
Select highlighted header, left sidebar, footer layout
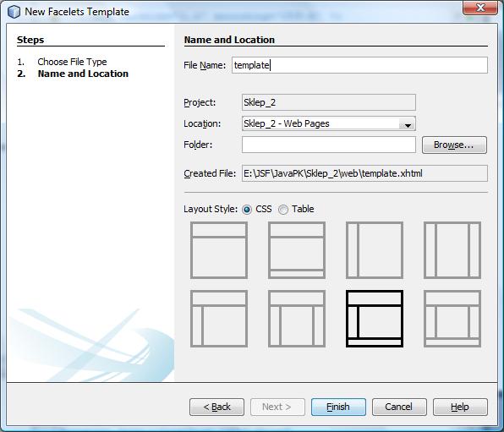[375, 319]
